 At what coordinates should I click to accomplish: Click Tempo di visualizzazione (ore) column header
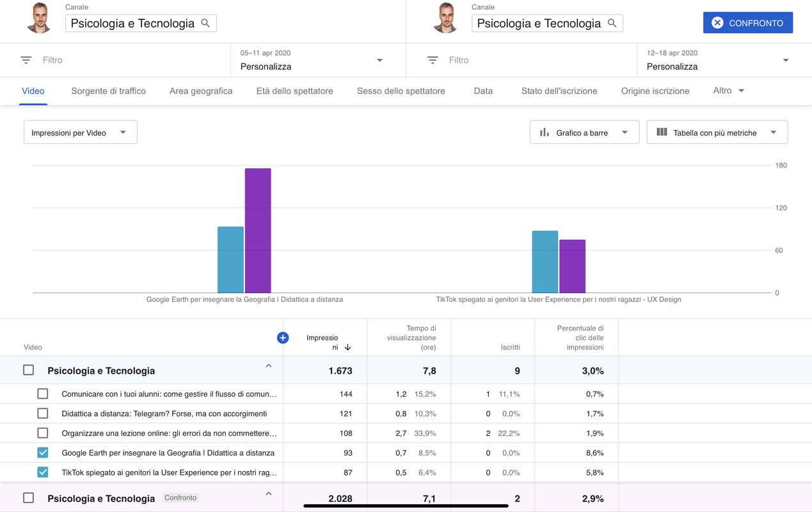pyautogui.click(x=411, y=338)
